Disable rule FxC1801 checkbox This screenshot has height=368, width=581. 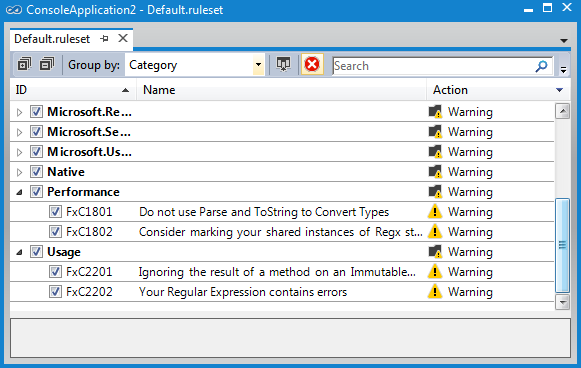[55, 212]
